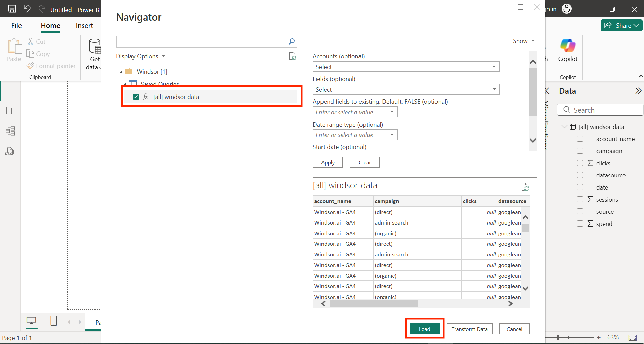Click Cancel in the Navigator dialog
Image resolution: width=644 pixels, height=344 pixels.
coord(514,329)
